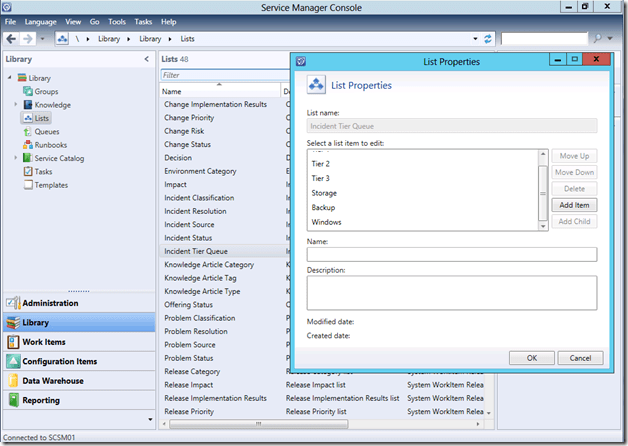
Task: Open the Tools menu
Action: [117, 21]
